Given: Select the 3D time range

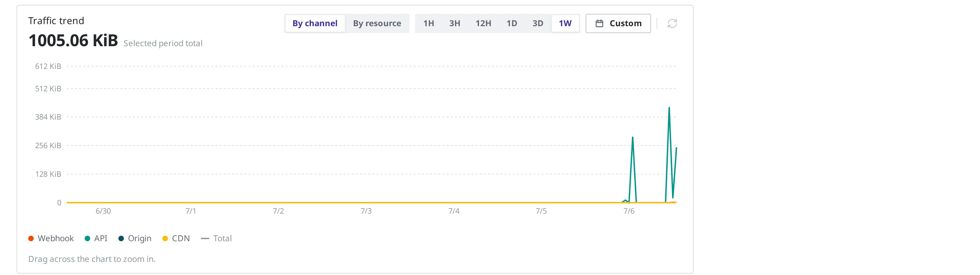Looking at the screenshot, I should [x=537, y=24].
